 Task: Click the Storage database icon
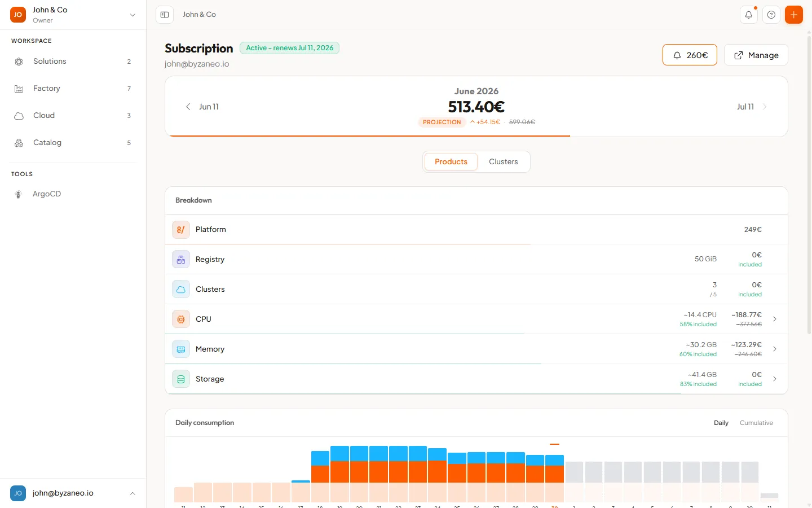181,379
